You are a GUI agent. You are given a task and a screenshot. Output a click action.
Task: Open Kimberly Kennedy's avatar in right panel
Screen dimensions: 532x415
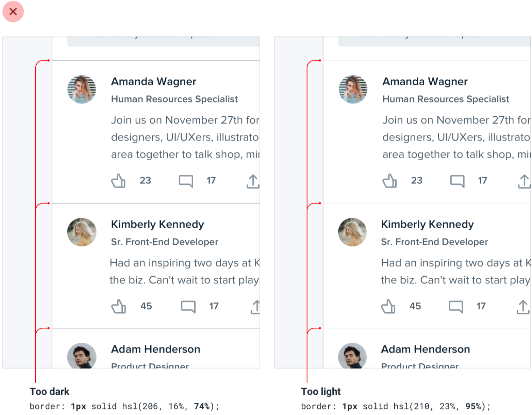click(x=352, y=232)
